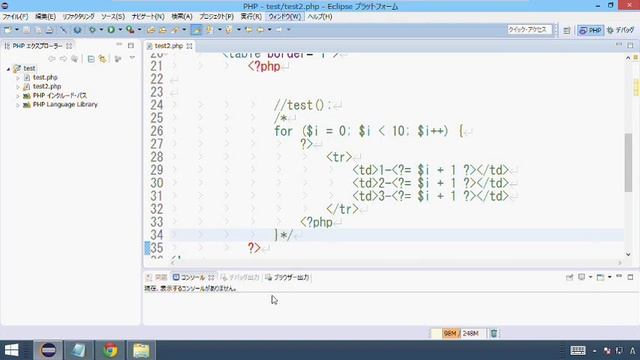Maximize the console panel
Viewport: 640px width, 360px height.
(x=630, y=277)
